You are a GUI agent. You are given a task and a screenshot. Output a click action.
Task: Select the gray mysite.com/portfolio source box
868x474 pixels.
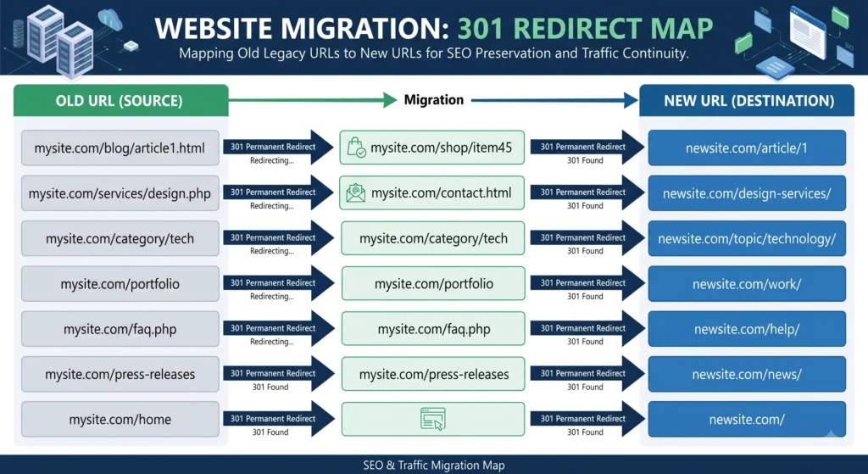coord(120,284)
